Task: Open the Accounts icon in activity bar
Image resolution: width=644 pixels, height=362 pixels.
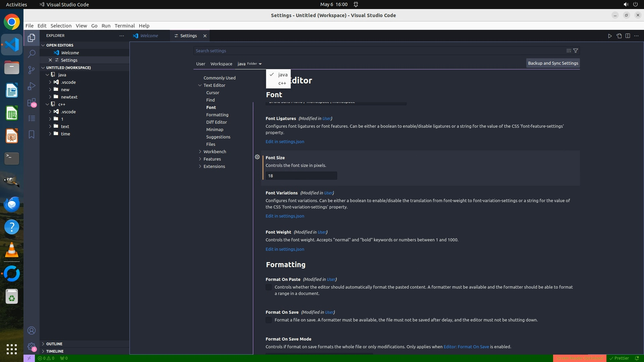Action: (32, 330)
